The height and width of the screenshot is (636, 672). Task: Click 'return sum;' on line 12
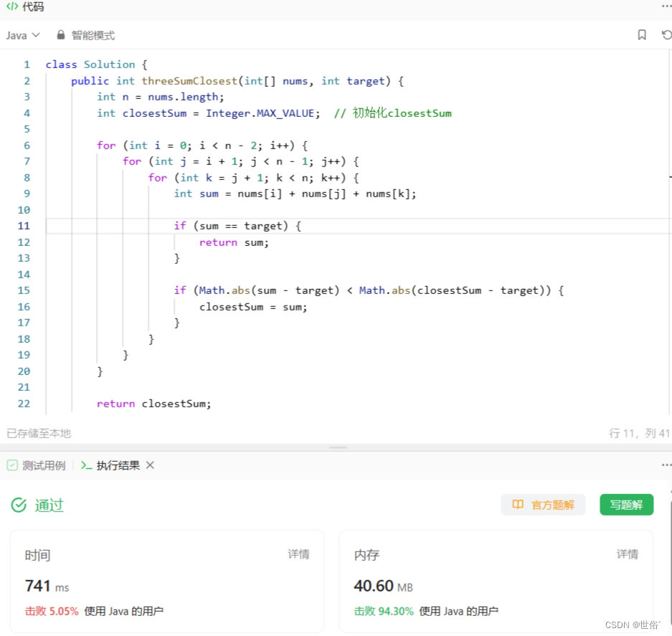(234, 242)
